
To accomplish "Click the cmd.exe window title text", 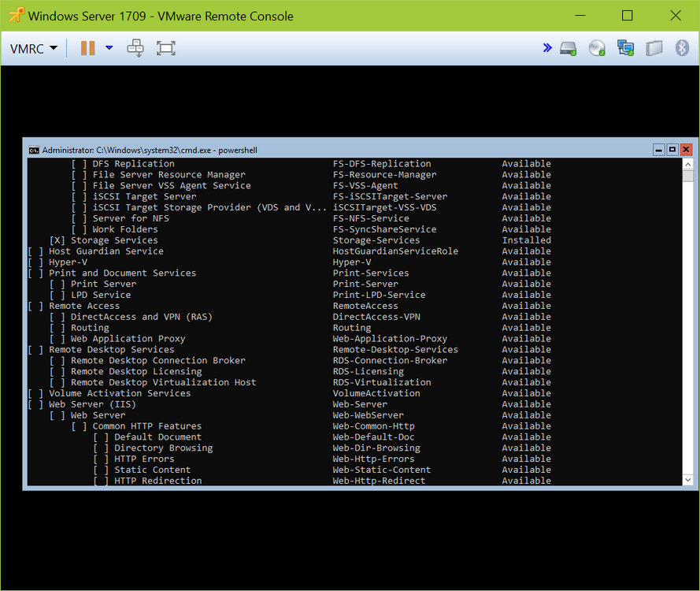I will [x=150, y=150].
